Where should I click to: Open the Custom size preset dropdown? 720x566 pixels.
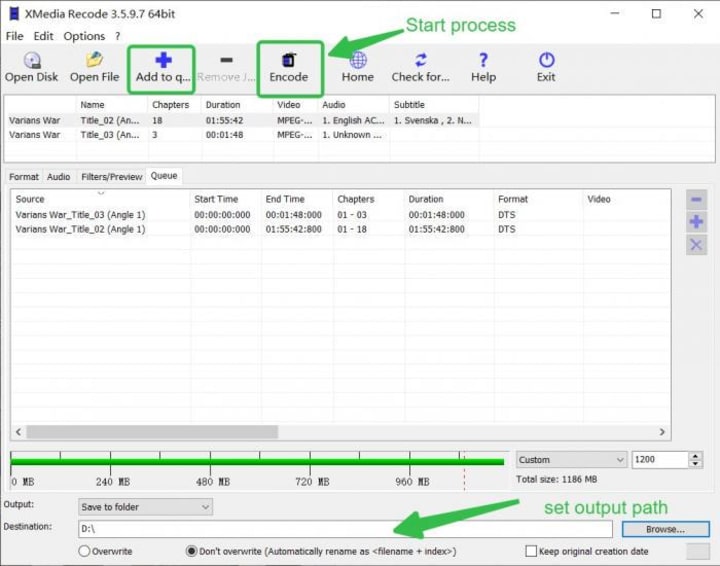571,460
